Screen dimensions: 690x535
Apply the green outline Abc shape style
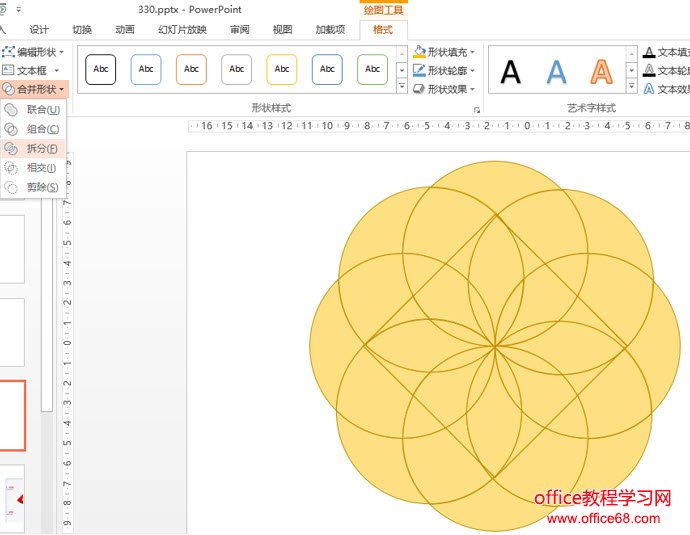(x=372, y=69)
